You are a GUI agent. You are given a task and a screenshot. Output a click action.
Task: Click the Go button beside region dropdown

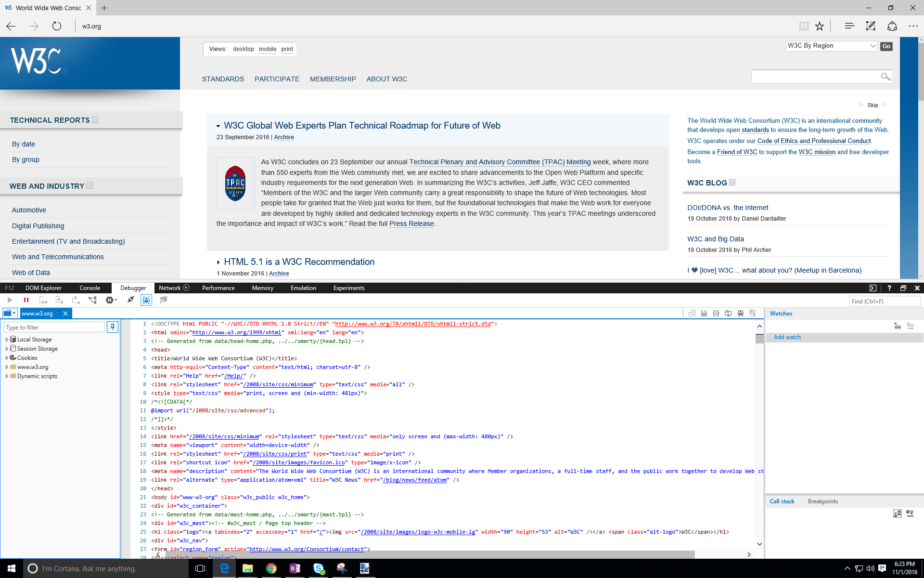(886, 46)
